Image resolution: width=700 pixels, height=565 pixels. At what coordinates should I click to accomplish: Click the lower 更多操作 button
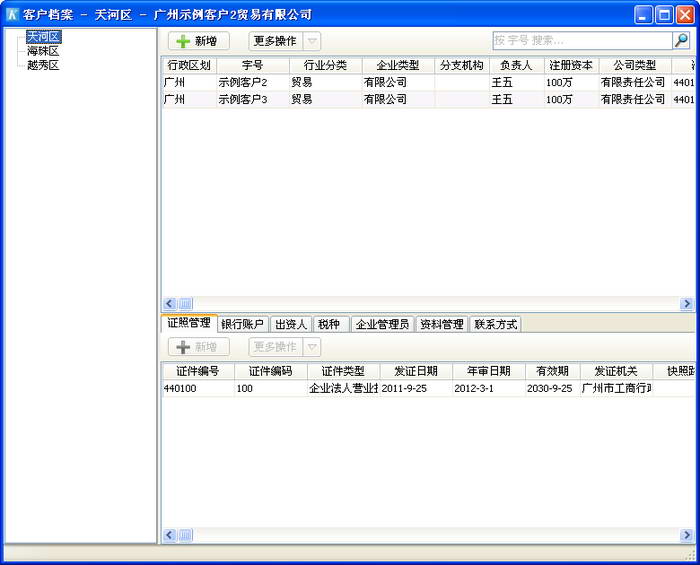[x=275, y=347]
